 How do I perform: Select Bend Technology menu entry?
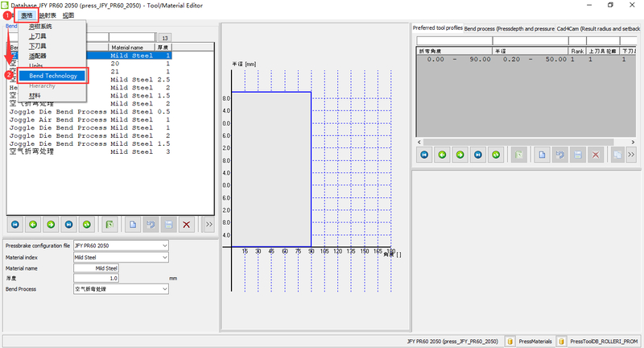point(53,76)
